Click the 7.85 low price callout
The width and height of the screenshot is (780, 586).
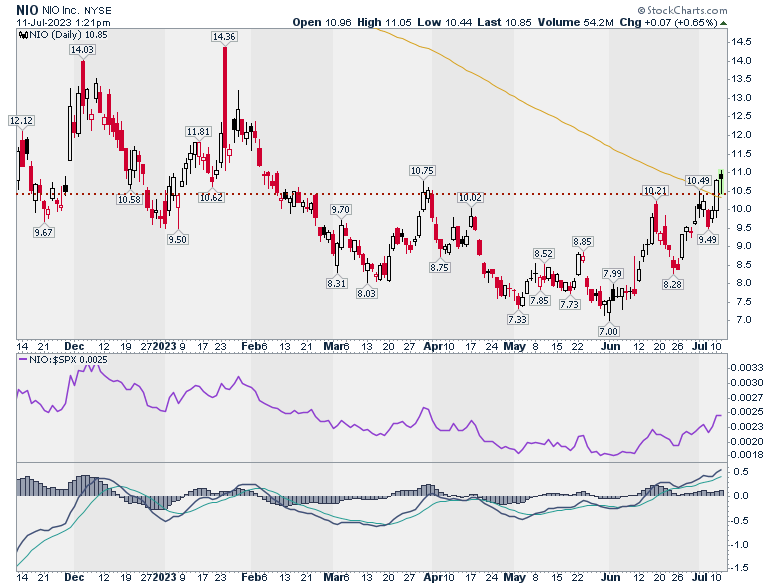pos(539,300)
